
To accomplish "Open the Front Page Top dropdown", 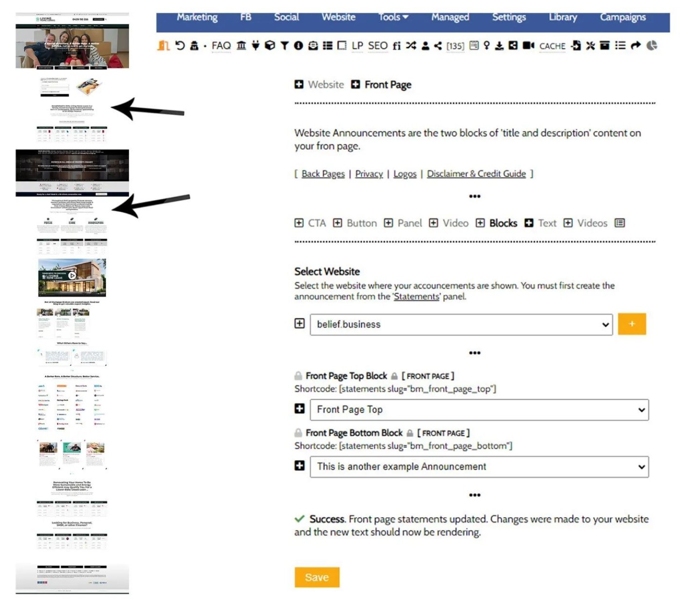I will (x=479, y=409).
